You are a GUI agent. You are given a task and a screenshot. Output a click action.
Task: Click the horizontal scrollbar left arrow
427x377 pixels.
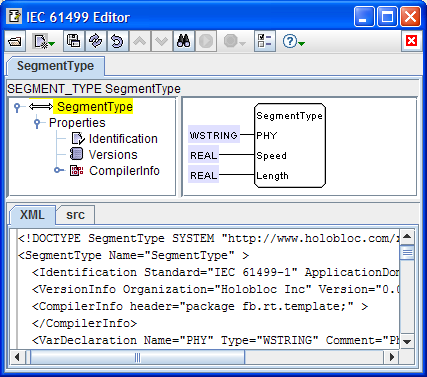pos(17,357)
